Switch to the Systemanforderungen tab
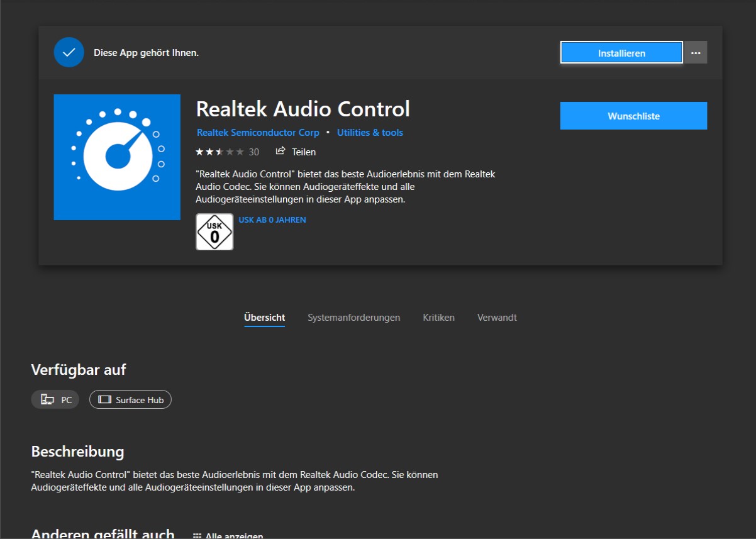756x539 pixels. coord(353,318)
